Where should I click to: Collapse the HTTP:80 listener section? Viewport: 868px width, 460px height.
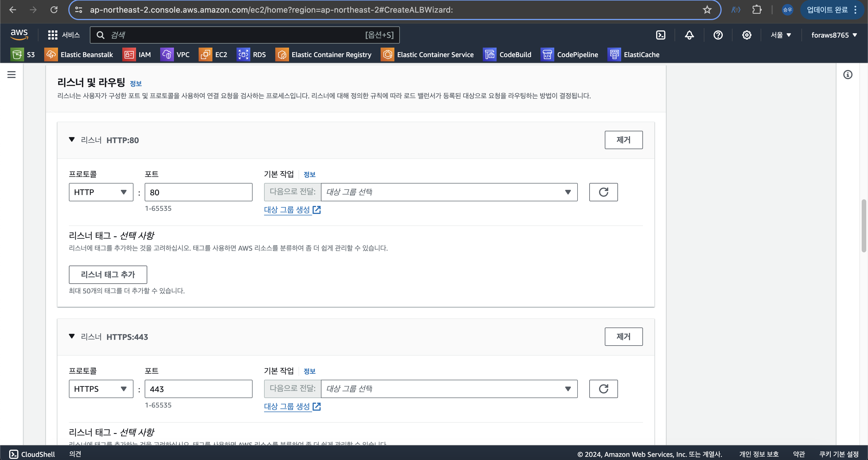[71, 139]
